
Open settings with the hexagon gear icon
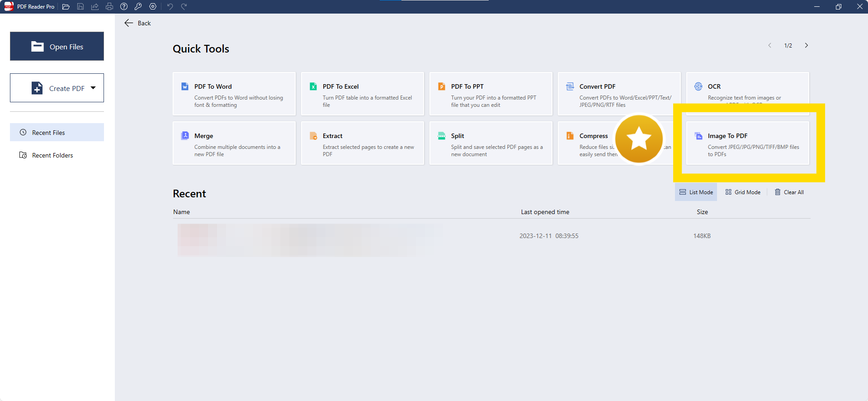153,7
